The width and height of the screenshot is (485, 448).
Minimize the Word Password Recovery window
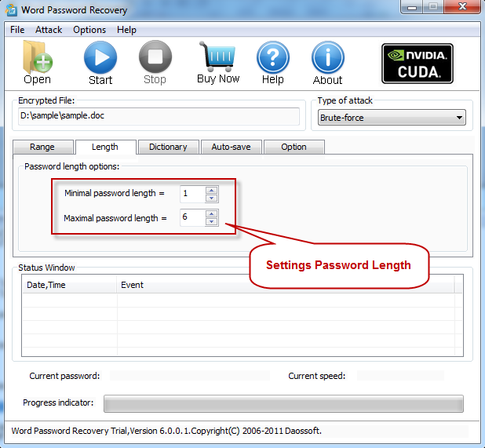pyautogui.click(x=411, y=7)
